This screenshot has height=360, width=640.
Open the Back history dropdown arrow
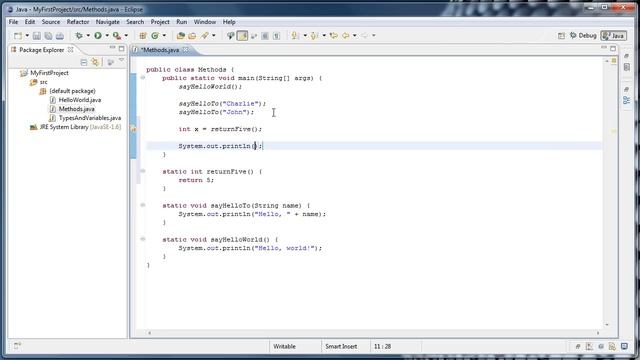(355, 36)
